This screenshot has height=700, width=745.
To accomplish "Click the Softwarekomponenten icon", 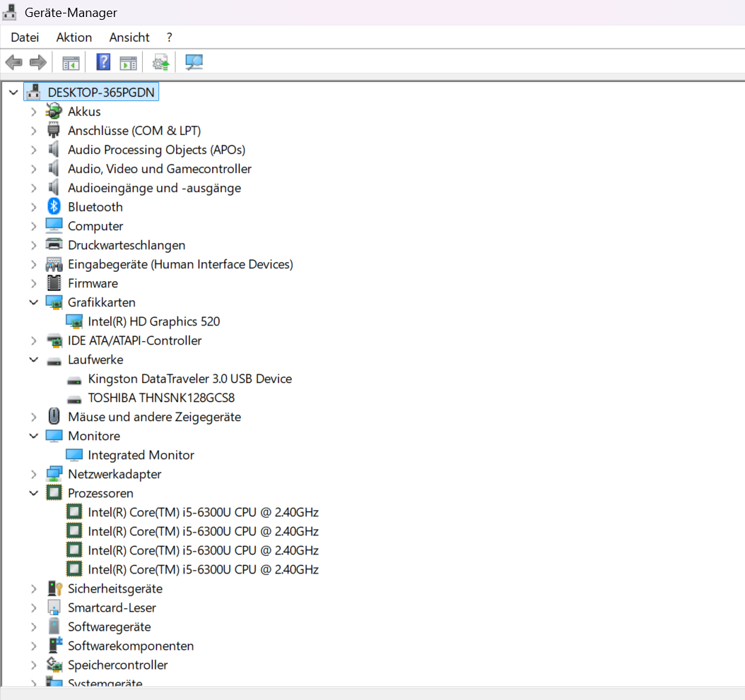I will pyautogui.click(x=55, y=645).
